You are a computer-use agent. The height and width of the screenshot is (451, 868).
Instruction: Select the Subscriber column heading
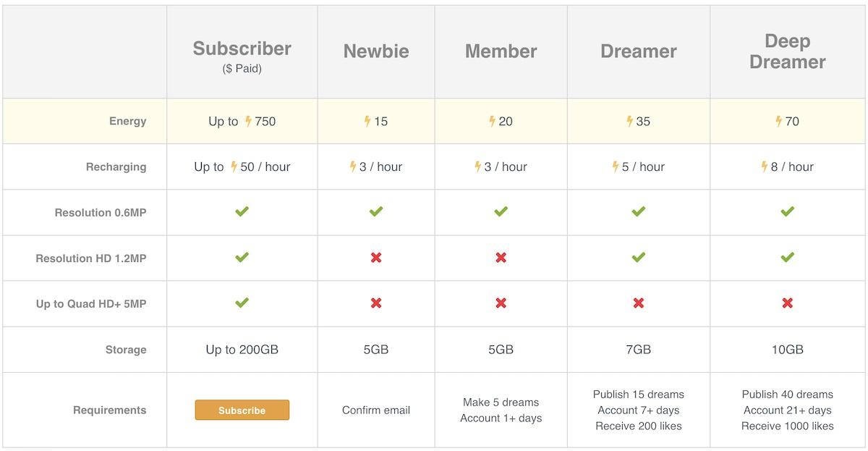point(242,49)
